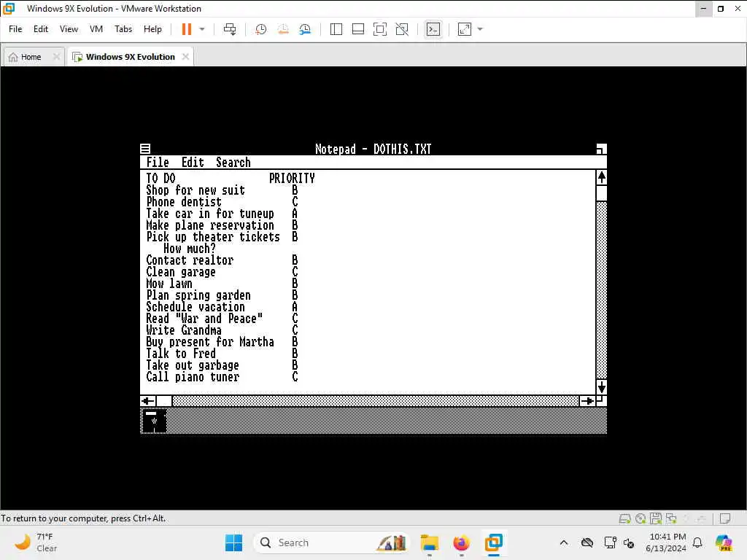
Task: Open Notepad's File menu
Action: (x=158, y=163)
